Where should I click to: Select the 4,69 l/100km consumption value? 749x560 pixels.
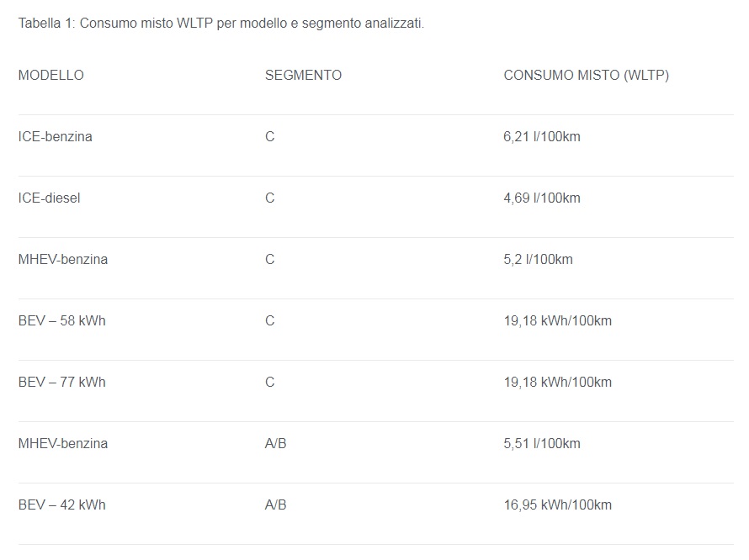[x=542, y=198]
